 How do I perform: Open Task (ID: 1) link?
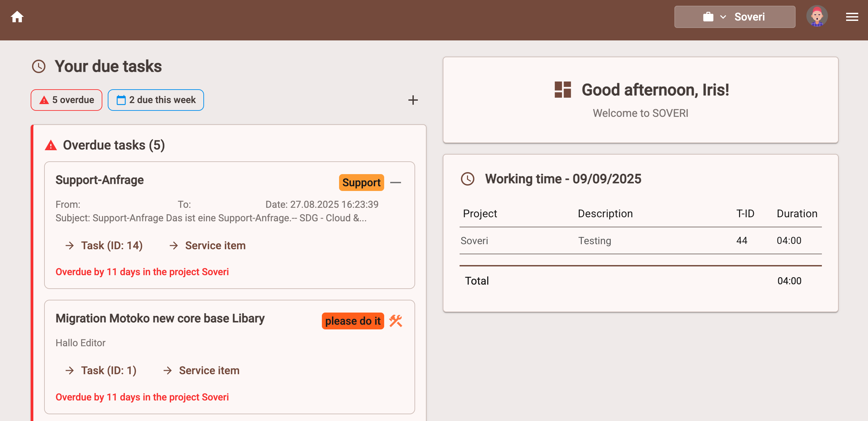[108, 370]
